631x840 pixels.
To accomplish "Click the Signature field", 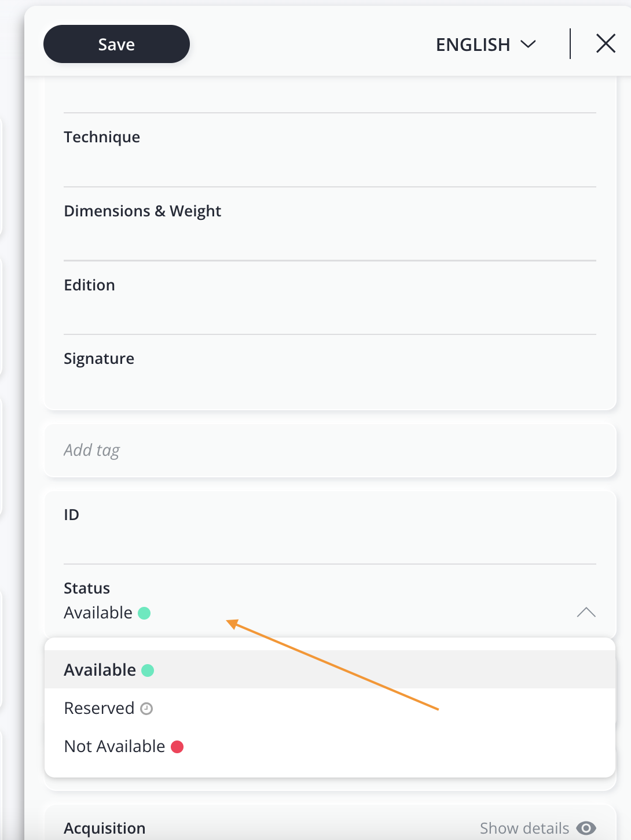I will [330, 372].
